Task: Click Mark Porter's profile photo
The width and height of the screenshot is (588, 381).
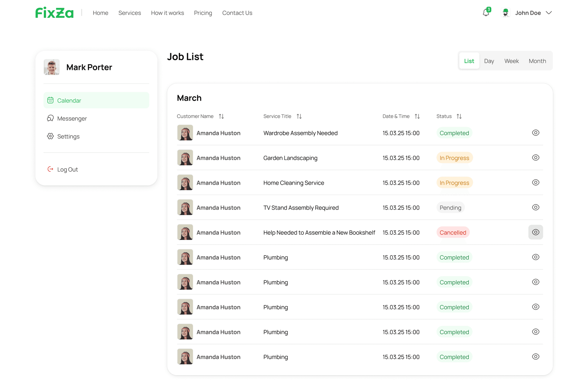Action: coord(51,67)
